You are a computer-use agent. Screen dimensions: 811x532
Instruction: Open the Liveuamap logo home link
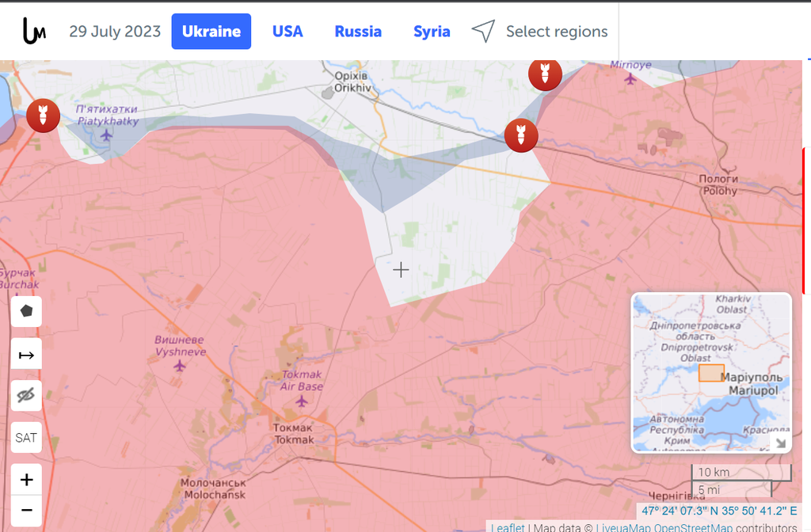coord(34,31)
